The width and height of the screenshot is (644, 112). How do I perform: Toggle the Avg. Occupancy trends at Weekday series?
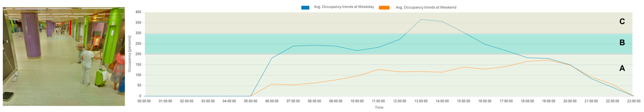click(344, 7)
